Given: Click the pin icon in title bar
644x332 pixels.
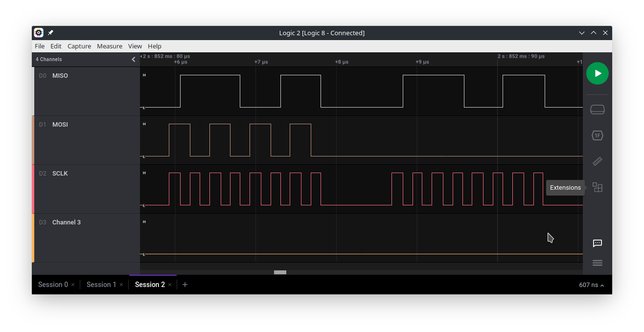Looking at the screenshot, I should click(50, 33).
